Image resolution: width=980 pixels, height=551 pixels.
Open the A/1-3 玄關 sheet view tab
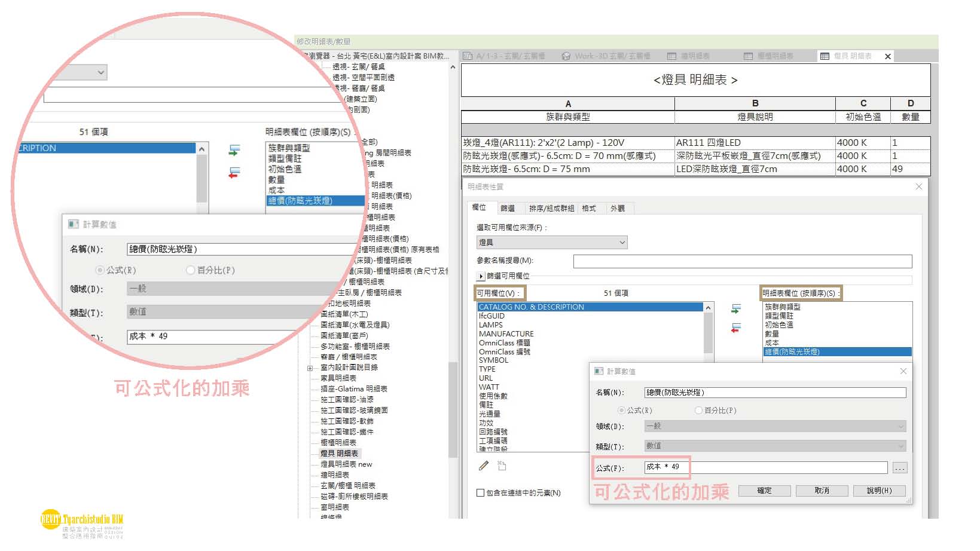(x=505, y=56)
